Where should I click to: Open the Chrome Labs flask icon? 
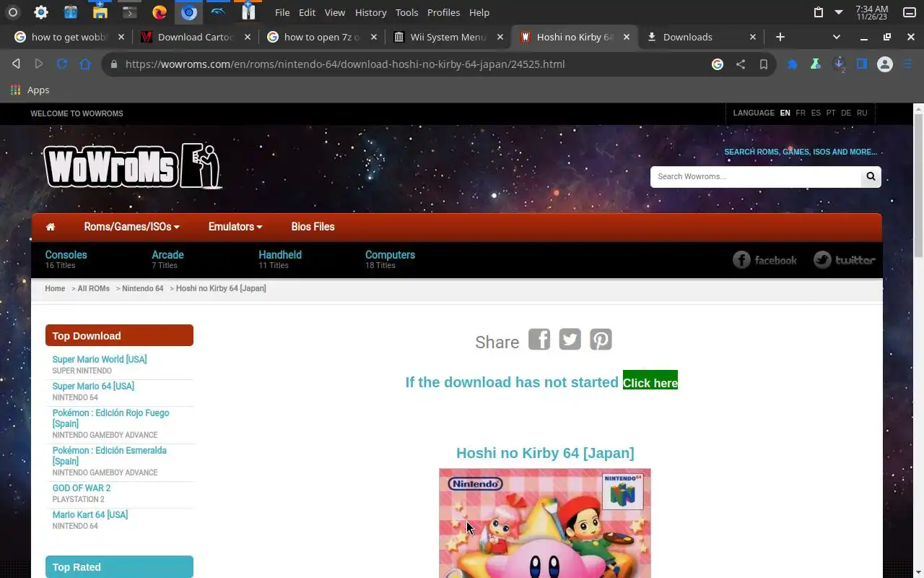(x=815, y=64)
